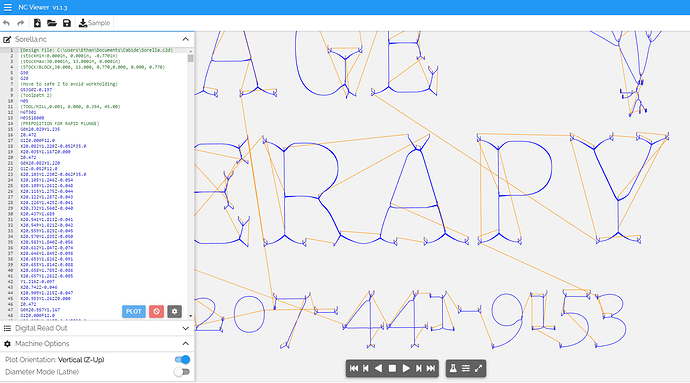Screen dimensions: 690x383
Task: Expand the Digital Read Out section
Action: [x=186, y=328]
